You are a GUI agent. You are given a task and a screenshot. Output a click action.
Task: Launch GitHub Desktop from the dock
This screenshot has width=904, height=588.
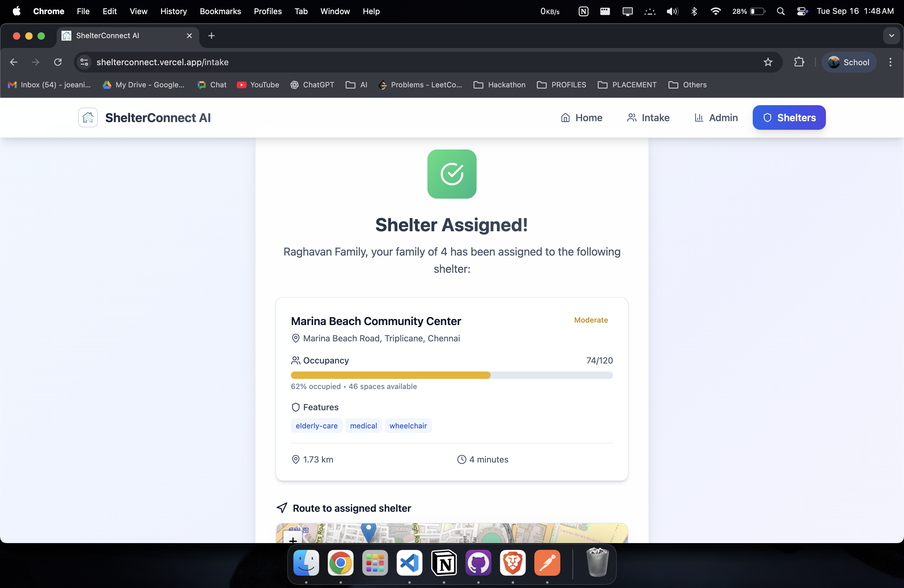click(x=478, y=562)
